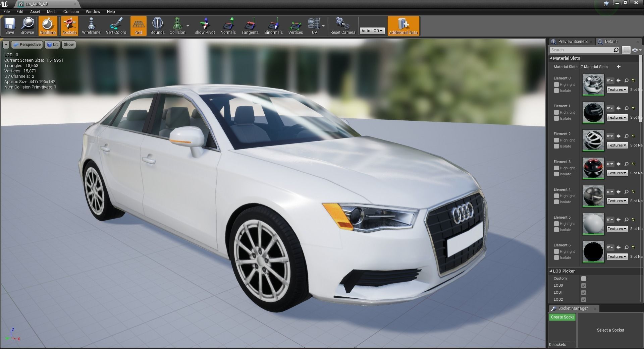The height and width of the screenshot is (349, 644).
Task: Enable Isolate for Element 3
Action: coord(556,174)
